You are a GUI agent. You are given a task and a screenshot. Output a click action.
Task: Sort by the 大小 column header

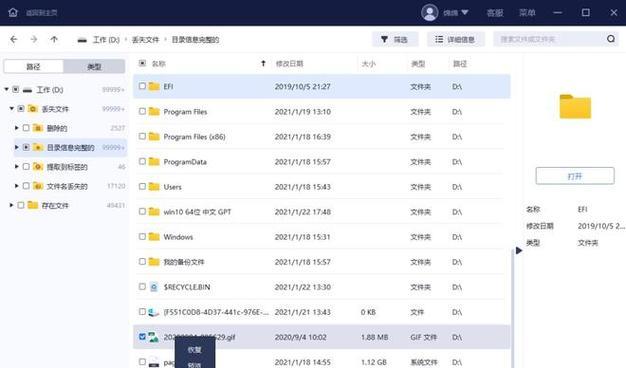(368, 63)
